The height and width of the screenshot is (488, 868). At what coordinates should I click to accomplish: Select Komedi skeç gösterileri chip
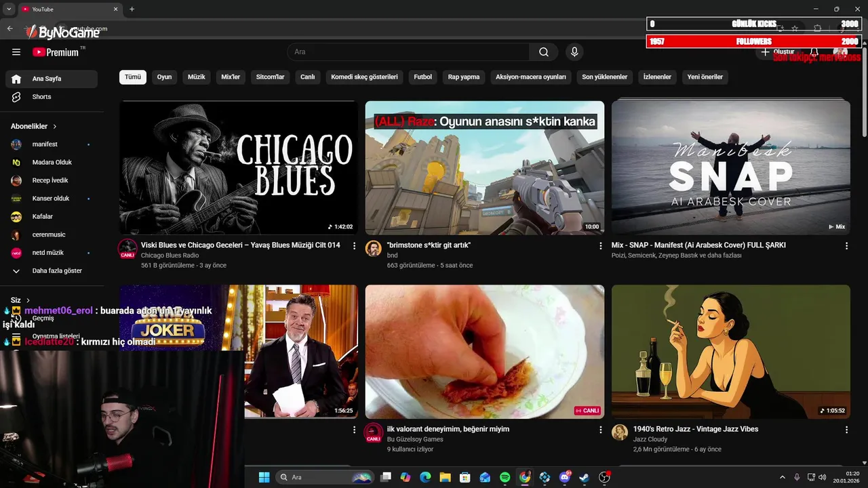tap(364, 77)
